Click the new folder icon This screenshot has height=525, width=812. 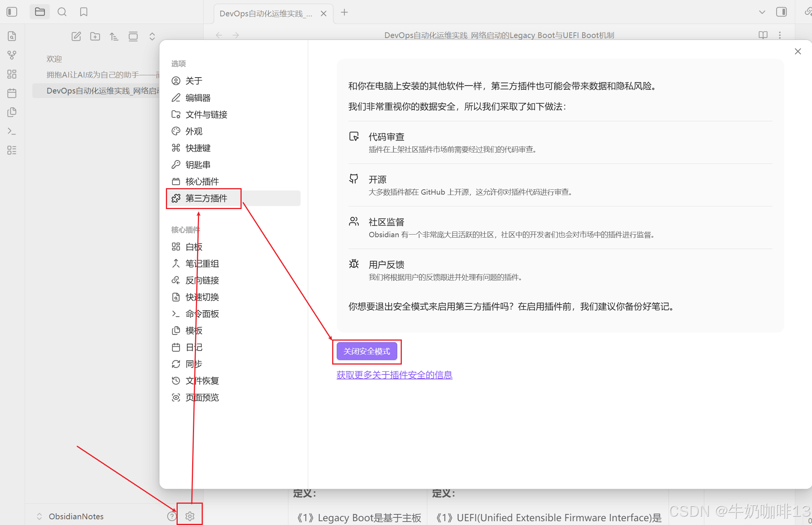pyautogui.click(x=95, y=36)
